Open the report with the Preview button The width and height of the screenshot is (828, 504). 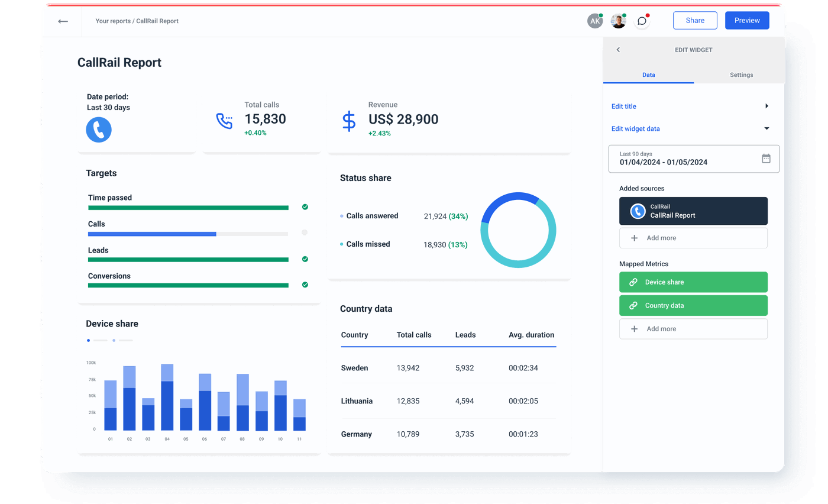pyautogui.click(x=747, y=20)
